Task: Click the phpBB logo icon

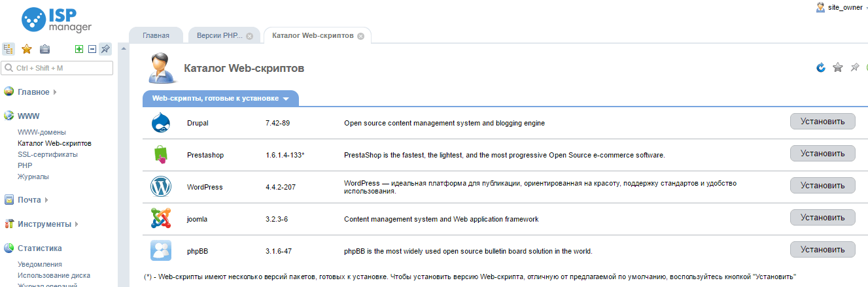Action: (x=160, y=250)
